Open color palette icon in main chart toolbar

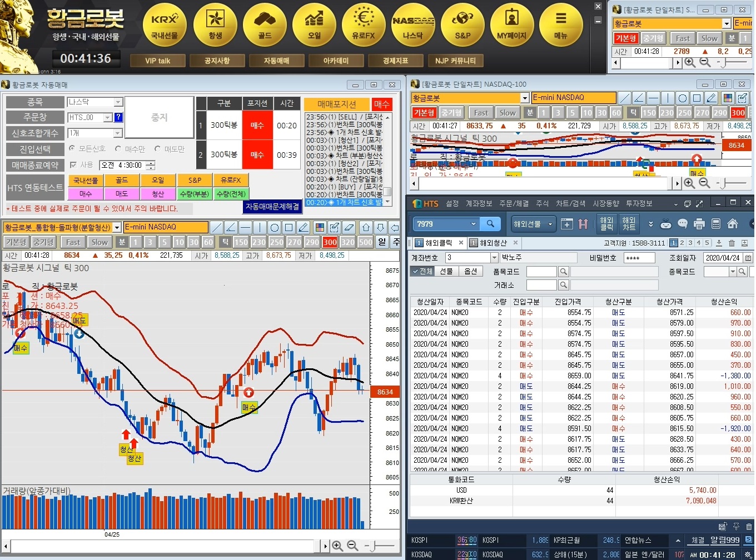tap(320, 227)
